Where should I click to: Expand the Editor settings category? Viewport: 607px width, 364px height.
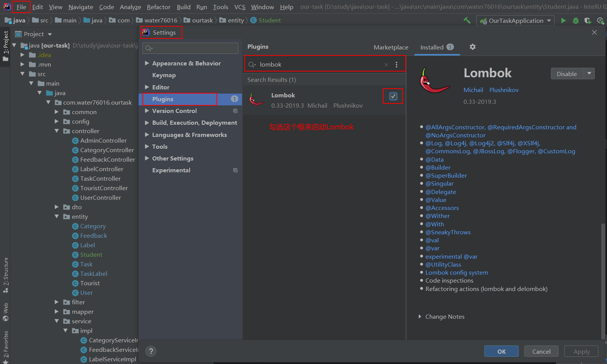pyautogui.click(x=147, y=87)
